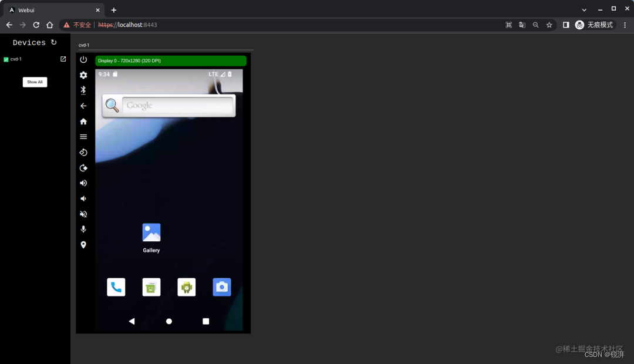Viewport: 634px width, 364px height.
Task: Lower volume with volume down icon
Action: [x=83, y=198]
